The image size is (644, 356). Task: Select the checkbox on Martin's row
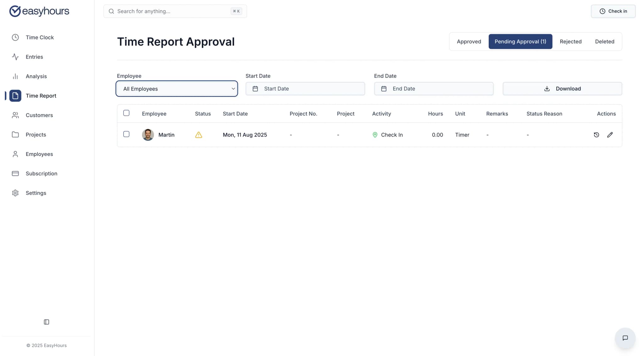tap(126, 134)
